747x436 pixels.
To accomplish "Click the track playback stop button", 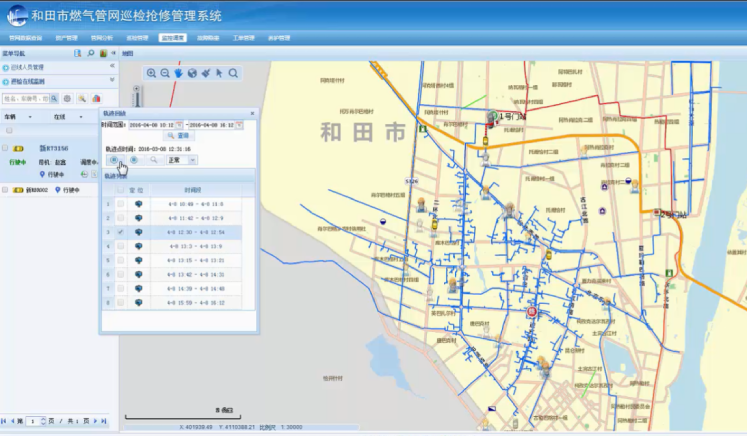I will (134, 160).
